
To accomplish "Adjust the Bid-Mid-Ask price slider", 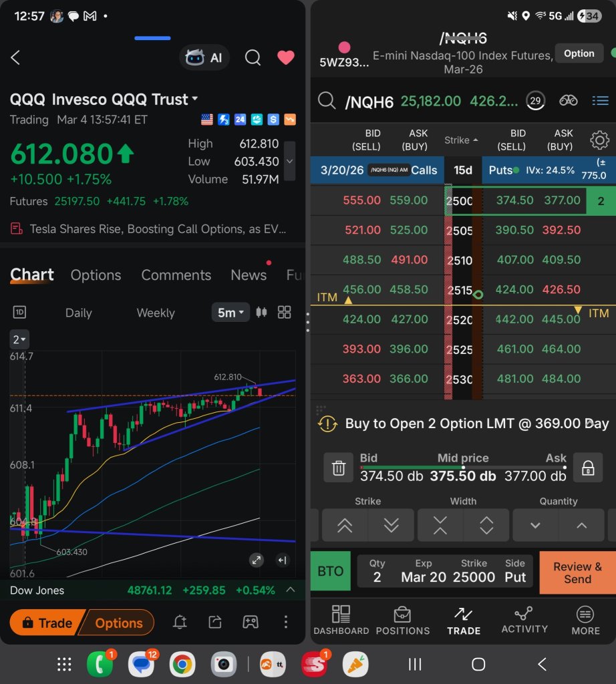I will click(x=463, y=468).
